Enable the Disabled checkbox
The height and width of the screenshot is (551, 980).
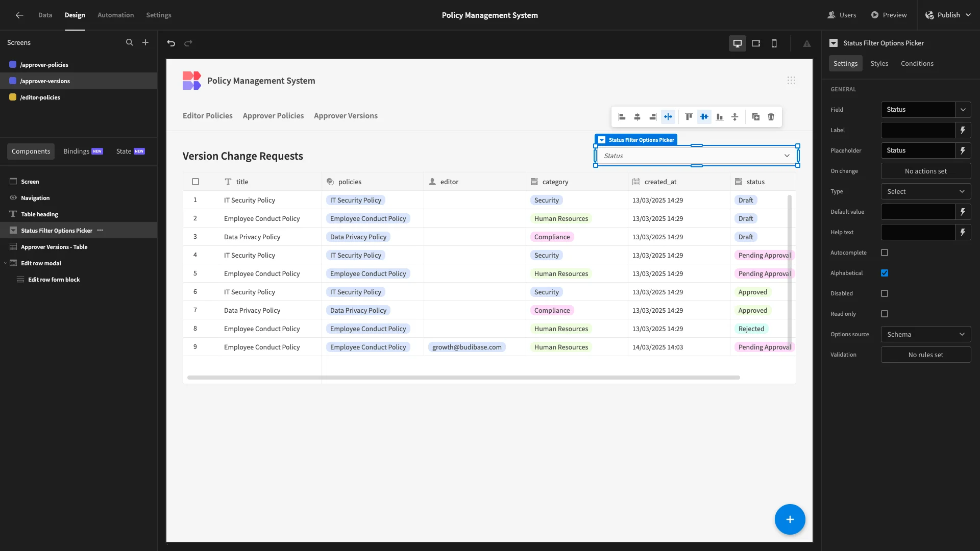click(885, 293)
